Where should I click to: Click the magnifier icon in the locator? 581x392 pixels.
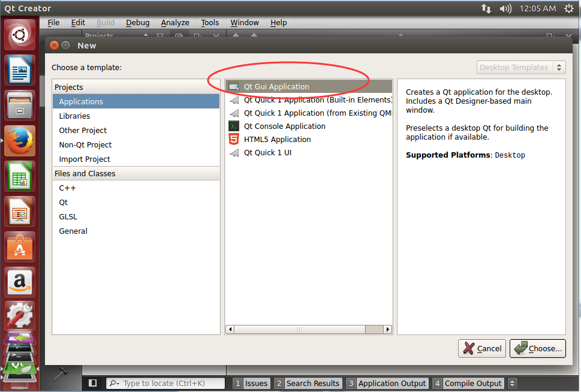(114, 383)
